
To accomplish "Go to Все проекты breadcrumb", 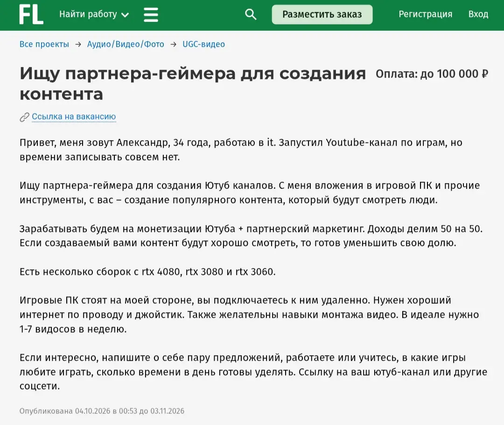I will (x=44, y=44).
